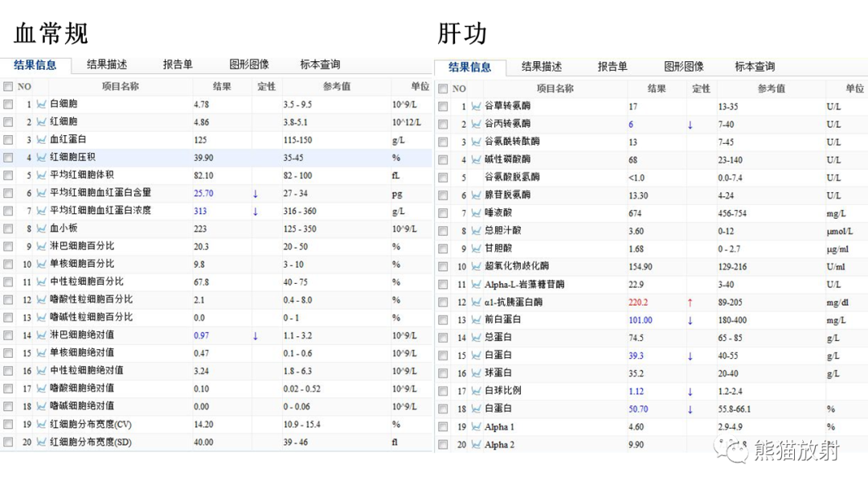Open chart icon beside 血小板
868x489 pixels.
(41, 228)
